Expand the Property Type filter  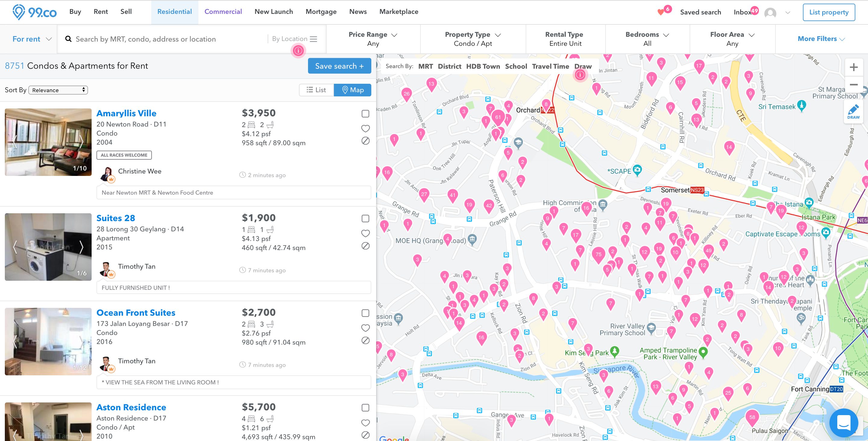(x=473, y=39)
